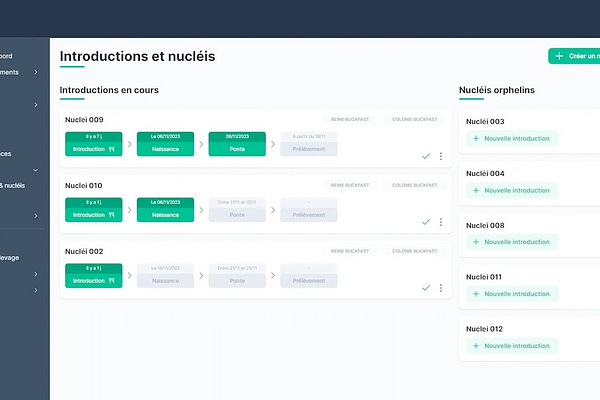Select the Naissance step of Nucléi 009

165,144
